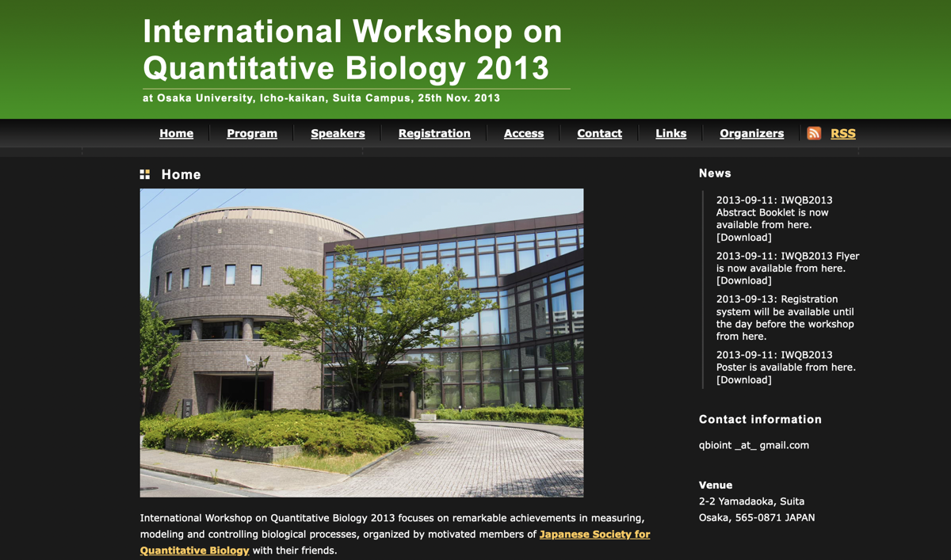View the Organizers page
The width and height of the screenshot is (951, 560).
(x=751, y=133)
